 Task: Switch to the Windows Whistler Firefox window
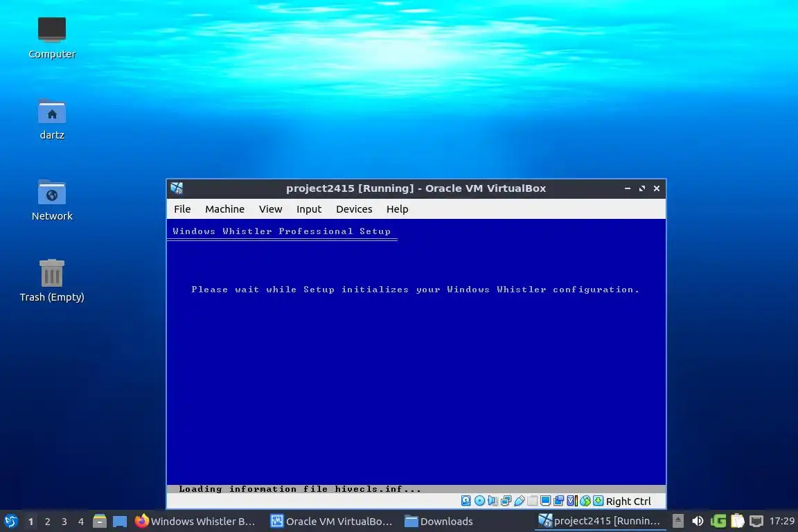point(195,522)
